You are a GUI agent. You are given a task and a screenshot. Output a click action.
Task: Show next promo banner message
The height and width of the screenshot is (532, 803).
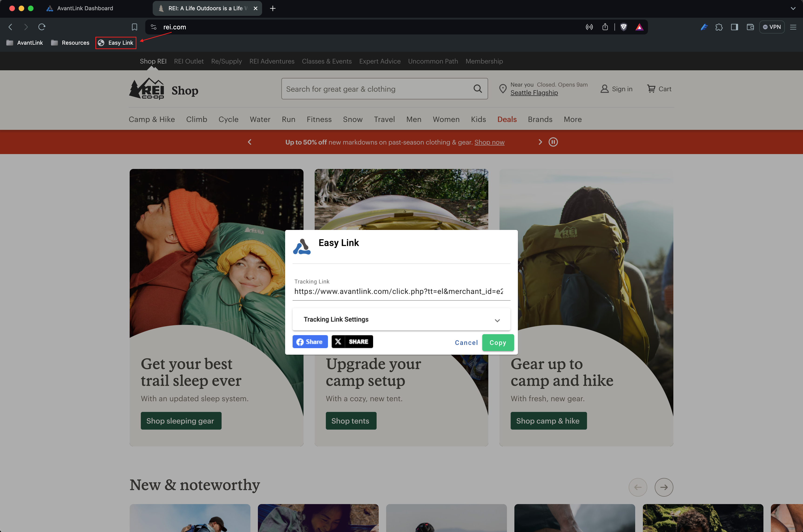[x=540, y=142]
